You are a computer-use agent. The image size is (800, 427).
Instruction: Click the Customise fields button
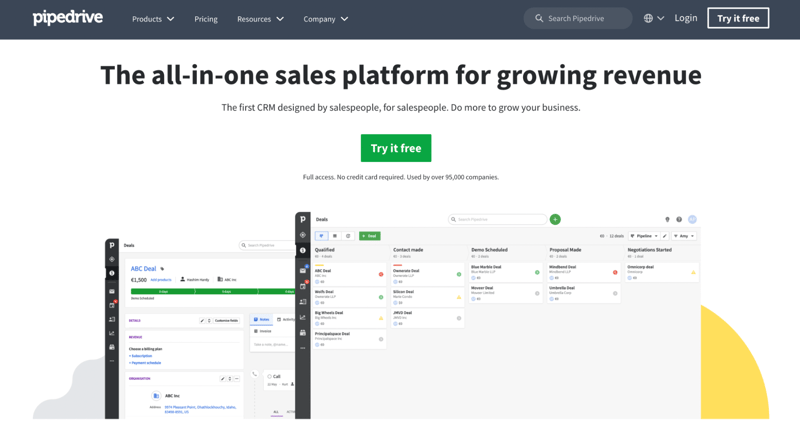tap(227, 320)
